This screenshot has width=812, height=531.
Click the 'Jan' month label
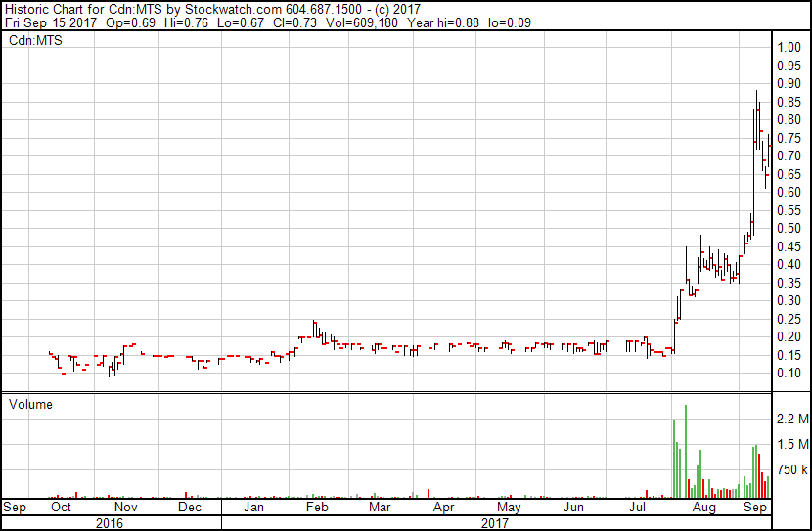(253, 508)
